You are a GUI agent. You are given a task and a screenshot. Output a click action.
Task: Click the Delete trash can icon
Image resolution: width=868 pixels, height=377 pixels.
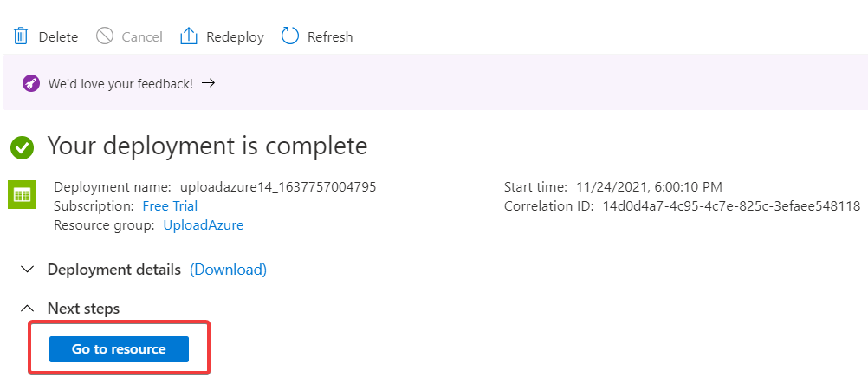[x=21, y=36]
